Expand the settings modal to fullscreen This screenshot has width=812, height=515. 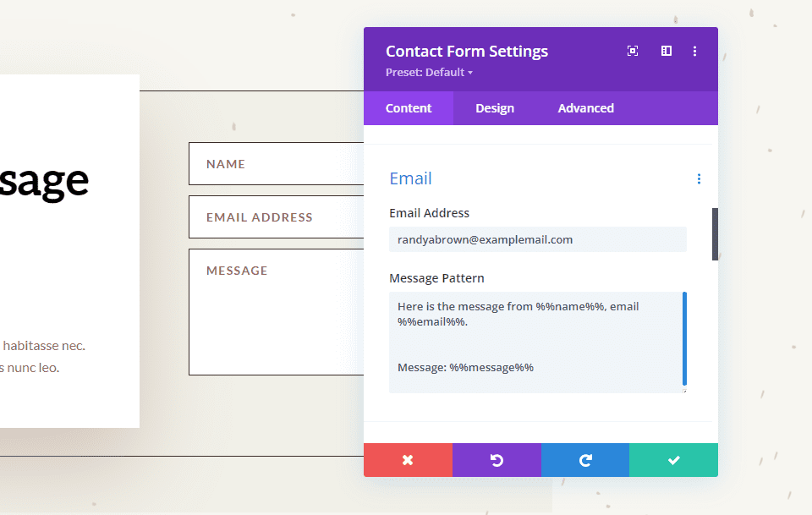pyautogui.click(x=632, y=51)
